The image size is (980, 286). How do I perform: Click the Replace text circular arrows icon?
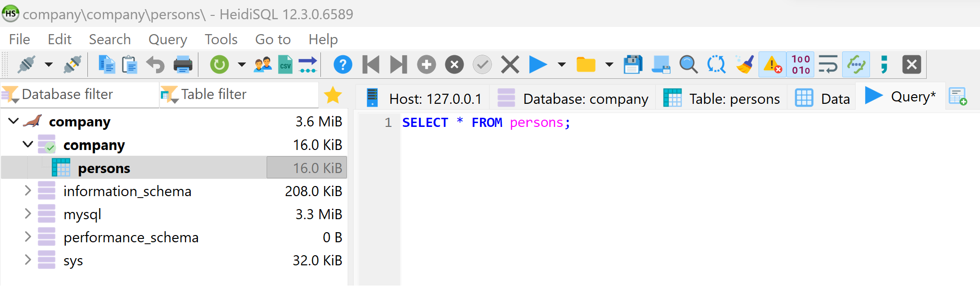716,64
